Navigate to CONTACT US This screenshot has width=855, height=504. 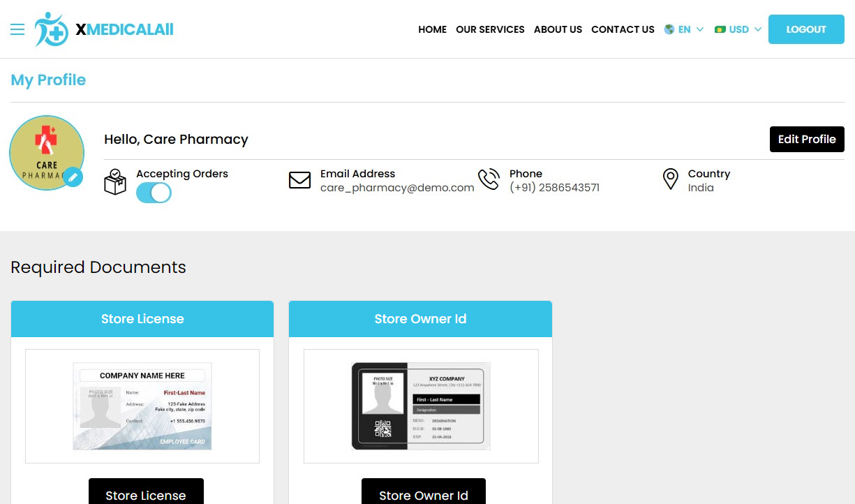(x=623, y=29)
